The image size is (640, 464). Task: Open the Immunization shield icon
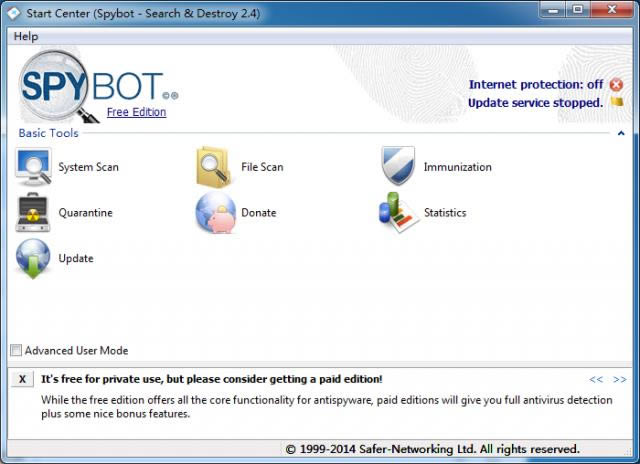coord(398,166)
